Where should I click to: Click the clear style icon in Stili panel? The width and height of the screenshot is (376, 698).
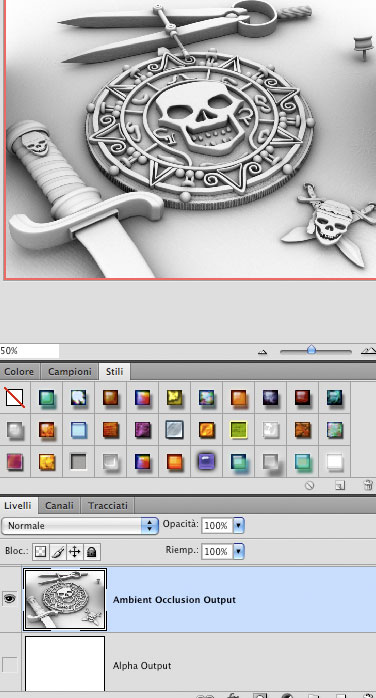point(310,486)
